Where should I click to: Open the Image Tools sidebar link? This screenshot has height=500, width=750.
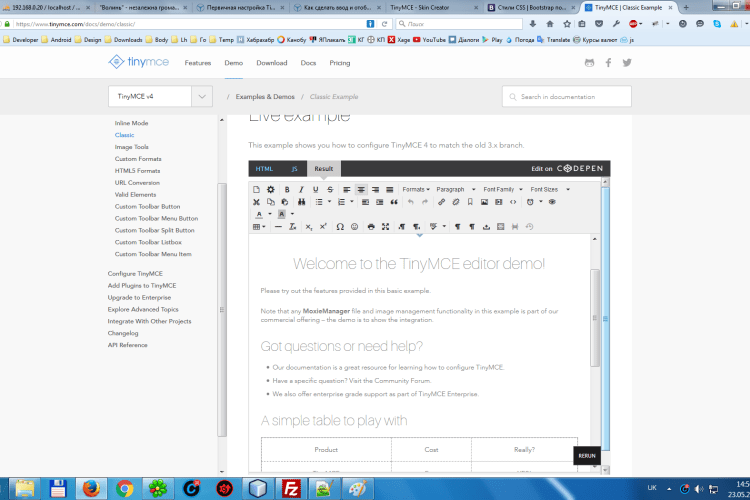132,147
